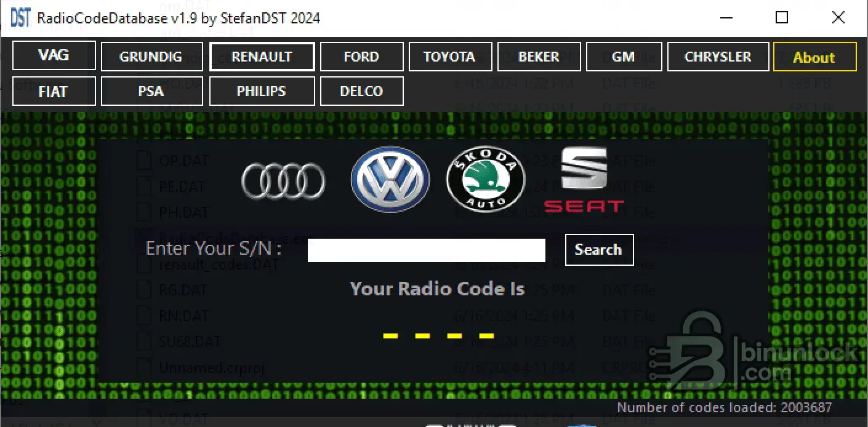This screenshot has width=868, height=427.
Task: Click the serial number input field
Action: point(426,250)
